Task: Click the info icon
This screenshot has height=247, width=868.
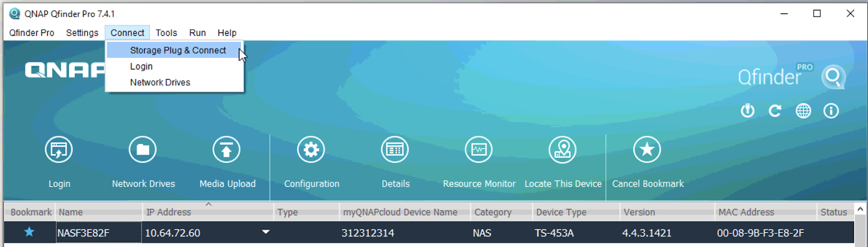Action: coord(831,111)
